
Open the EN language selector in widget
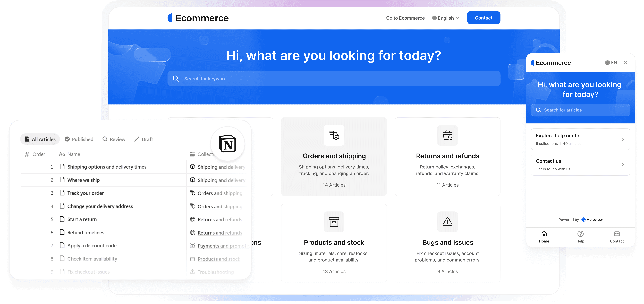tap(611, 63)
